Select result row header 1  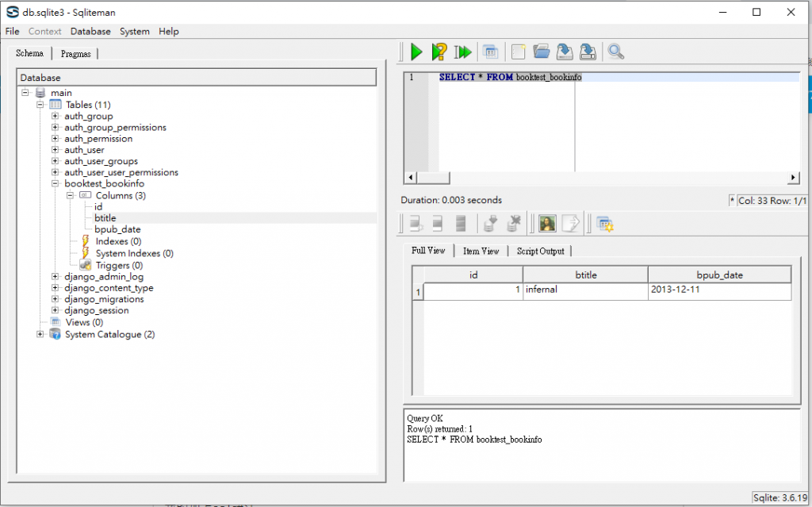coord(418,292)
